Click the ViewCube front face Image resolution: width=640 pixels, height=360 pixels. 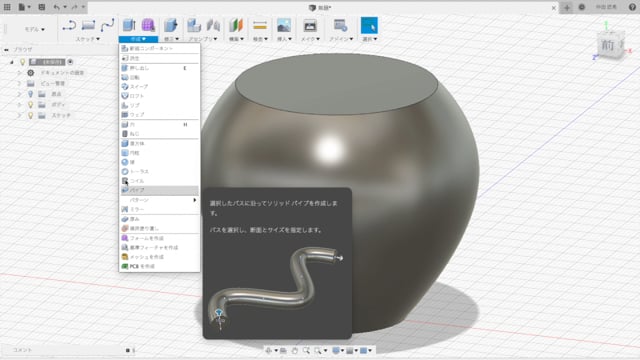608,45
